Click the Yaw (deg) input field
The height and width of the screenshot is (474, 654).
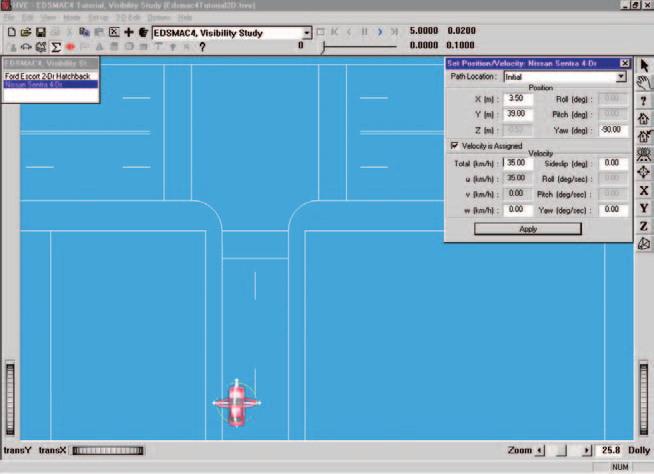pyautogui.click(x=613, y=130)
